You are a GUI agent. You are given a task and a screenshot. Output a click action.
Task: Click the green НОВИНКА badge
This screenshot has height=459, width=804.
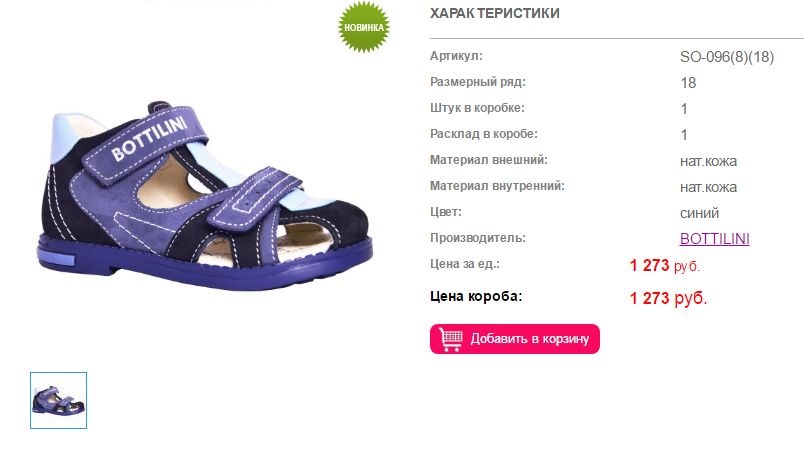pyautogui.click(x=364, y=27)
